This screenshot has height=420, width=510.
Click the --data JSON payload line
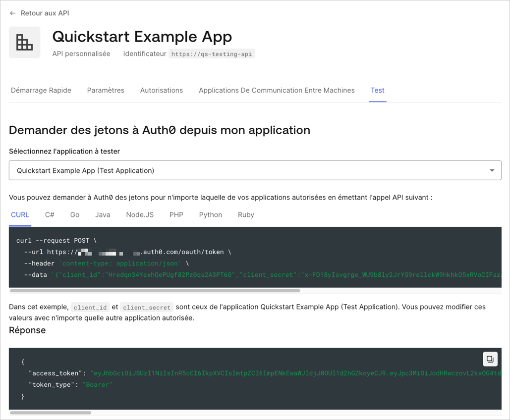(x=263, y=275)
